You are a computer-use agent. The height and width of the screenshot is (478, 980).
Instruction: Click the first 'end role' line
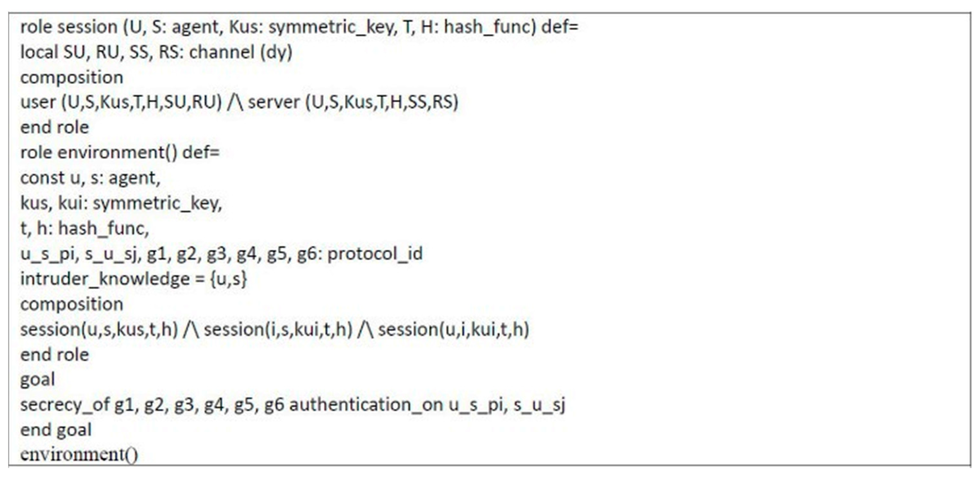55,127
